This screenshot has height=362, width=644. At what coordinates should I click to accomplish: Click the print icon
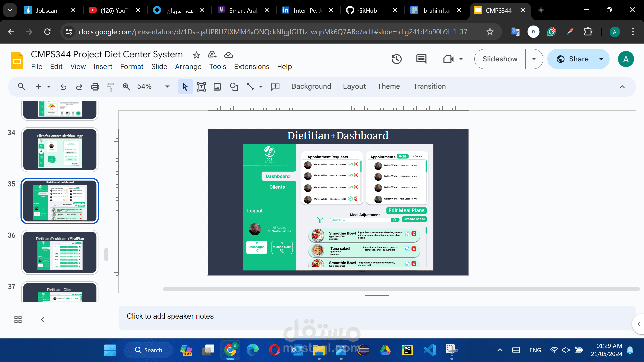(95, 87)
